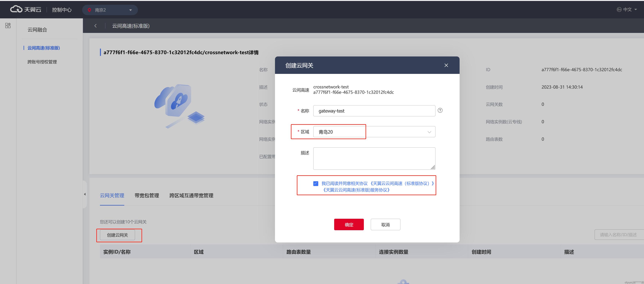Screen dimensions: 644x284
Task: Click the 云间高速(标准版) breadcrumb title
Action: coord(131,26)
